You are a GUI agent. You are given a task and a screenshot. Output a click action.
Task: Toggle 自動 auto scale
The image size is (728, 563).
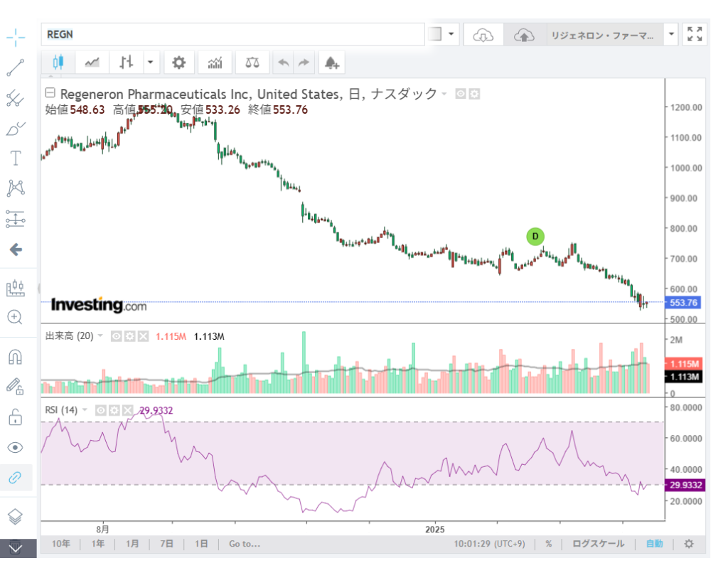655,544
